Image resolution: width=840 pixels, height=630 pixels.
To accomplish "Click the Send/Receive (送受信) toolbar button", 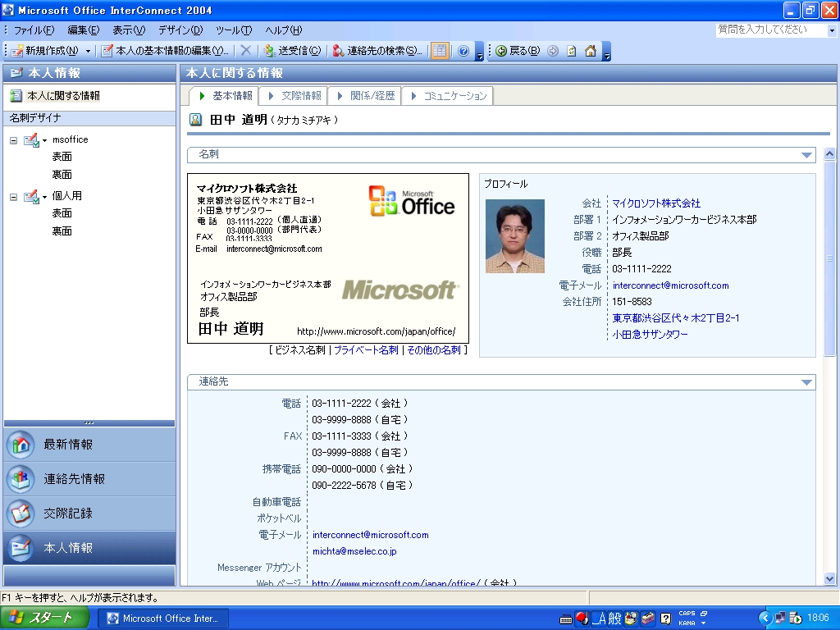I will [x=293, y=51].
